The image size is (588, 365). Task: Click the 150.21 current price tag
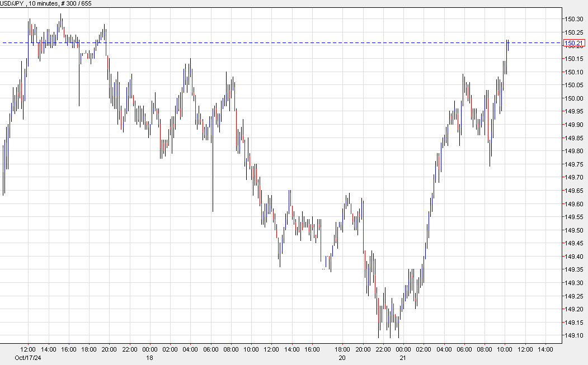point(575,43)
